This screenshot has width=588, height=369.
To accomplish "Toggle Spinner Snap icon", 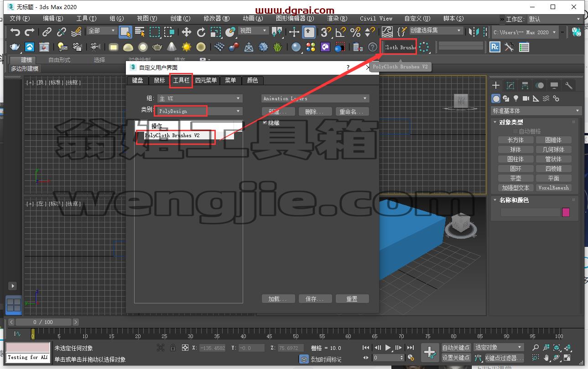I will [x=370, y=32].
